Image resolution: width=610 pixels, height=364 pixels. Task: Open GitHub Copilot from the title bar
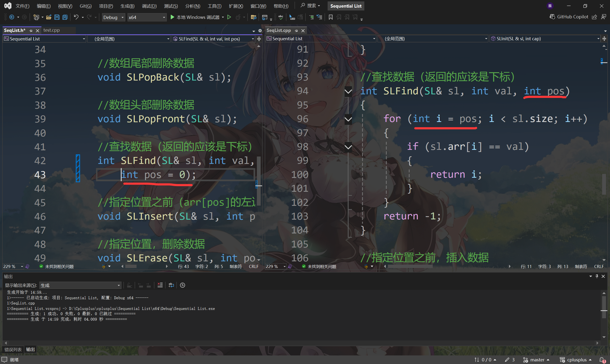point(569,17)
